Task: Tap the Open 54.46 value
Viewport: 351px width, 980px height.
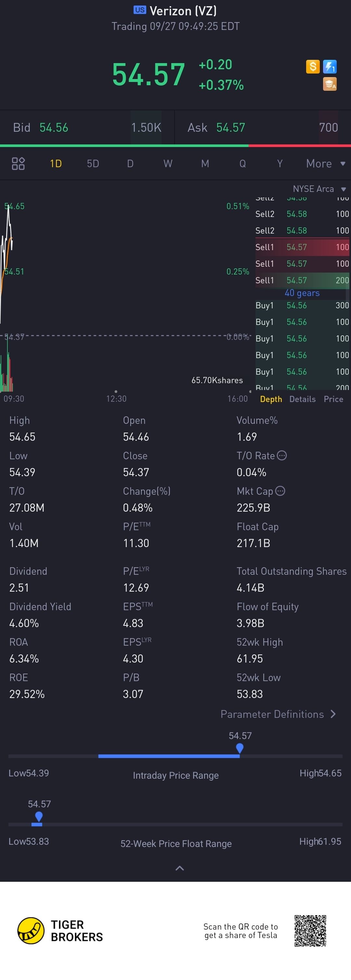Action: 136,437
